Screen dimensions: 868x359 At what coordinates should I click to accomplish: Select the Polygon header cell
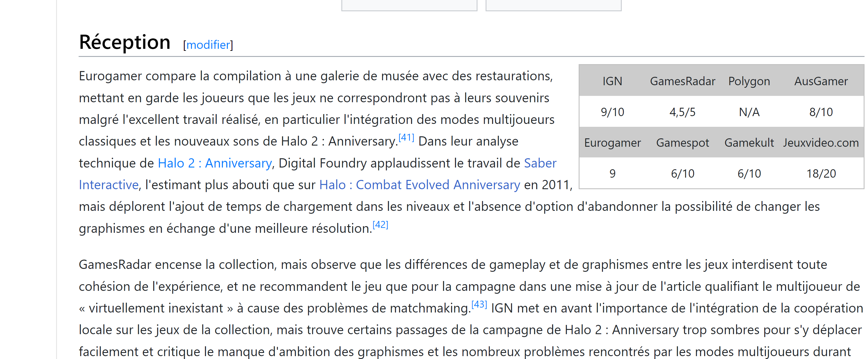coord(749,81)
